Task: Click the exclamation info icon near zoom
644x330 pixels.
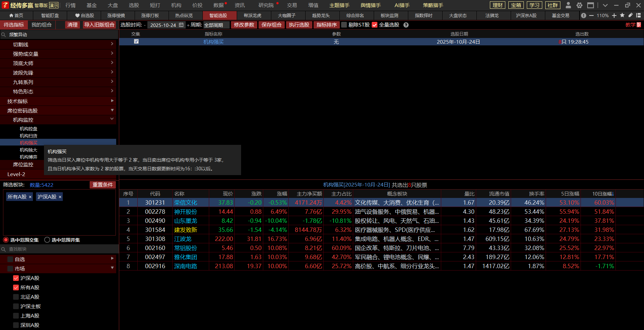Action: (x=584, y=15)
